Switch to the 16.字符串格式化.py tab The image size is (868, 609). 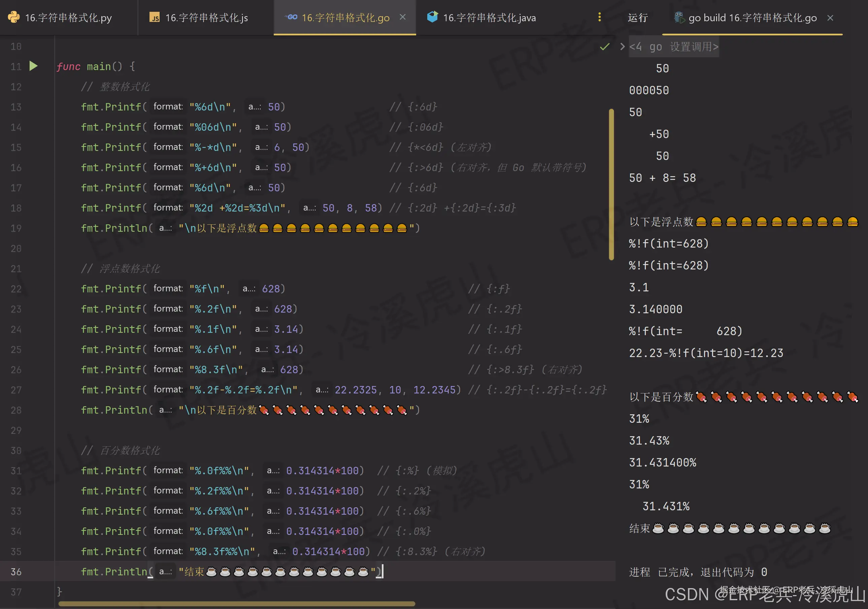[x=68, y=18]
